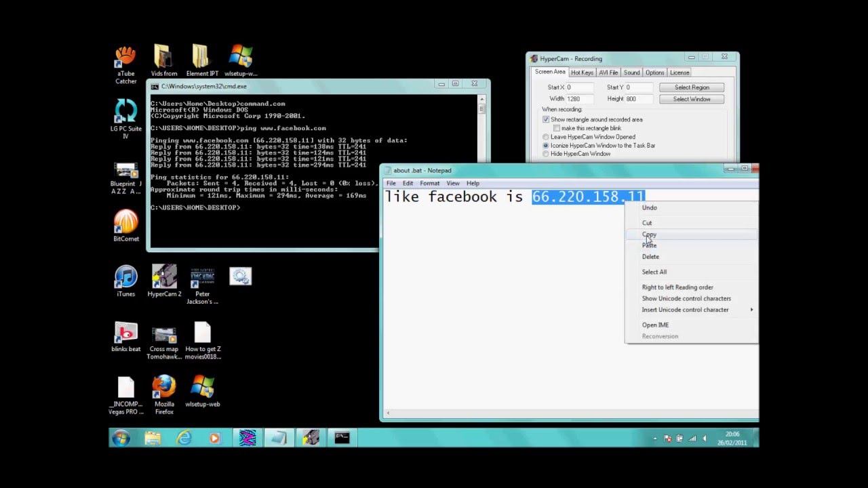This screenshot has width=868, height=488.
Task: Switch to HyperCam Sound tab
Action: click(x=631, y=73)
